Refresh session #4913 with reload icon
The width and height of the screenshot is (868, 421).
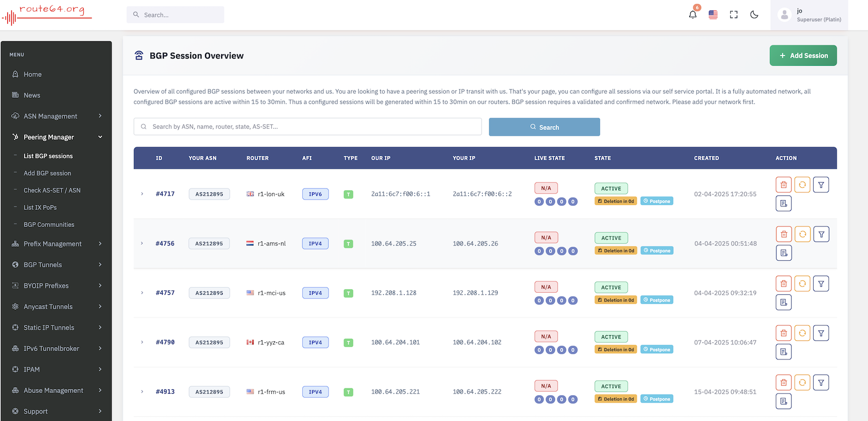(x=802, y=383)
